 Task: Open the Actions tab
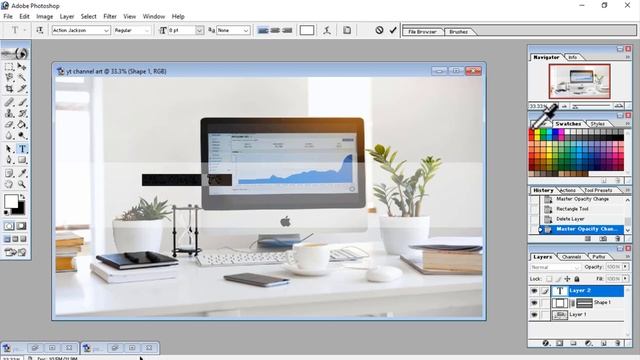point(567,190)
